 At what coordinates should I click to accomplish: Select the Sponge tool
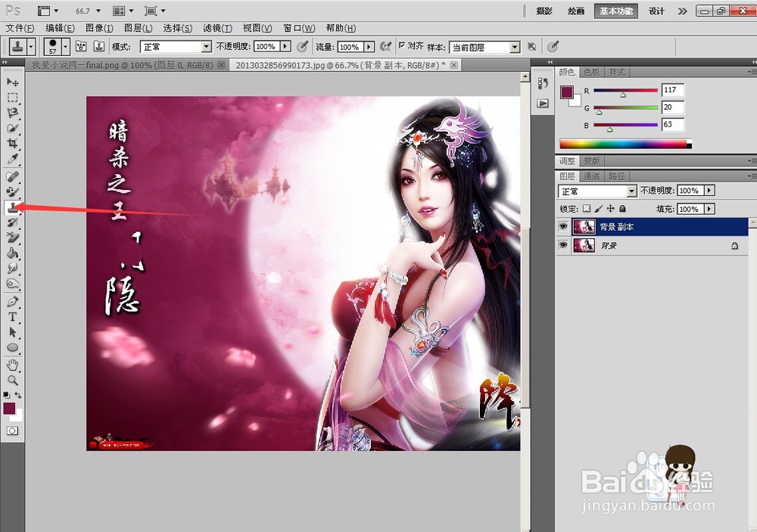(13, 283)
